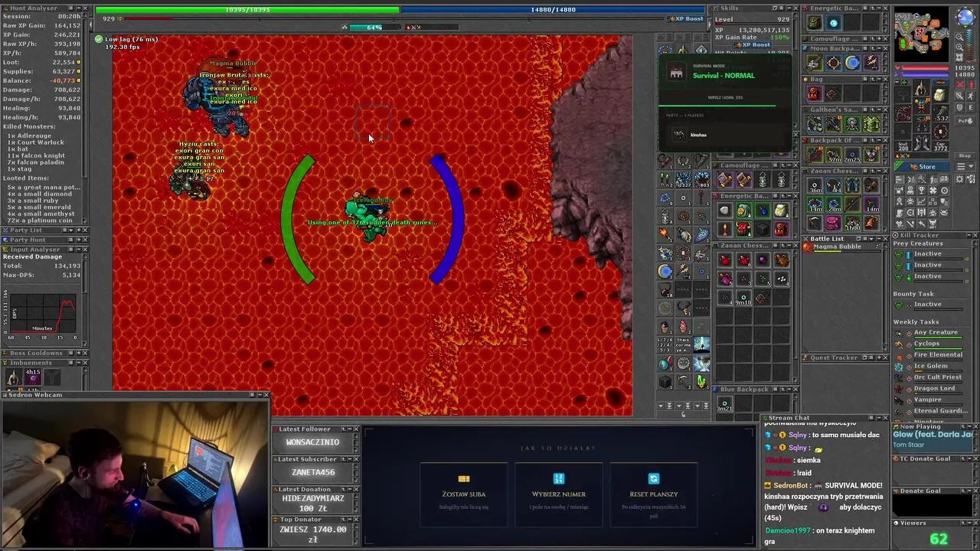Click the green crystal in the inventory column

pos(701,381)
